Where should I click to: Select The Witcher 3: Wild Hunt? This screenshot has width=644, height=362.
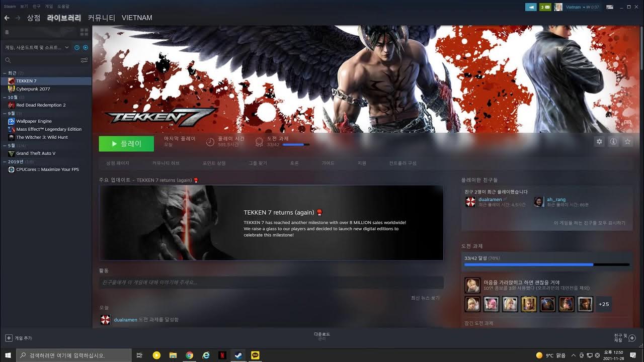[42, 137]
